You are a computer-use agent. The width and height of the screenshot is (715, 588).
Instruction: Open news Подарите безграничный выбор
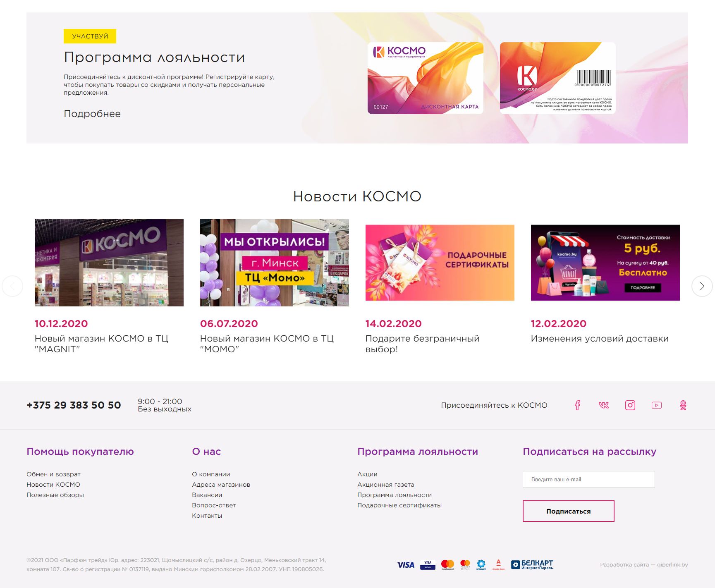point(423,344)
